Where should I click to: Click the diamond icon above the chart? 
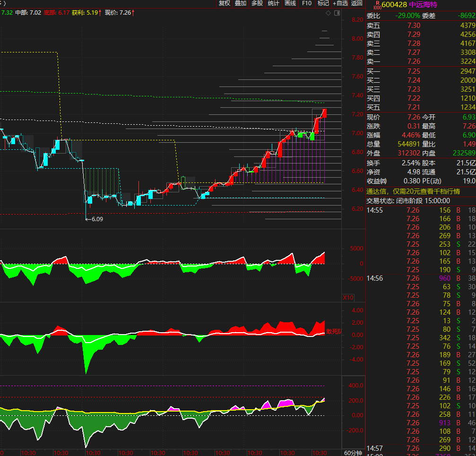(x=329, y=13)
